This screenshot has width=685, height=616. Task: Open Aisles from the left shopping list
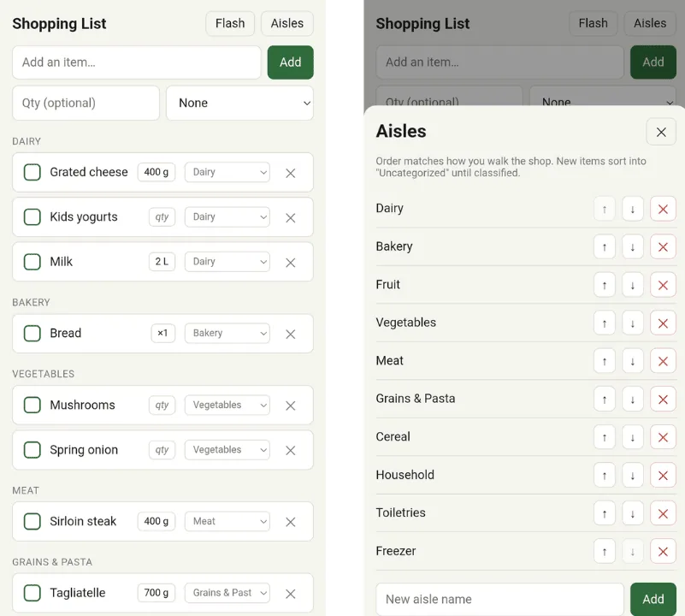[x=287, y=24]
